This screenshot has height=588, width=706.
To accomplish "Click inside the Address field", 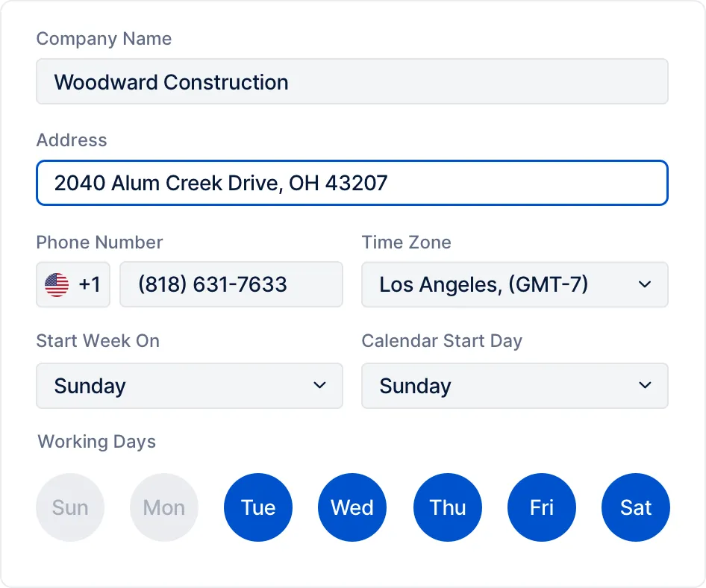I will pos(352,183).
